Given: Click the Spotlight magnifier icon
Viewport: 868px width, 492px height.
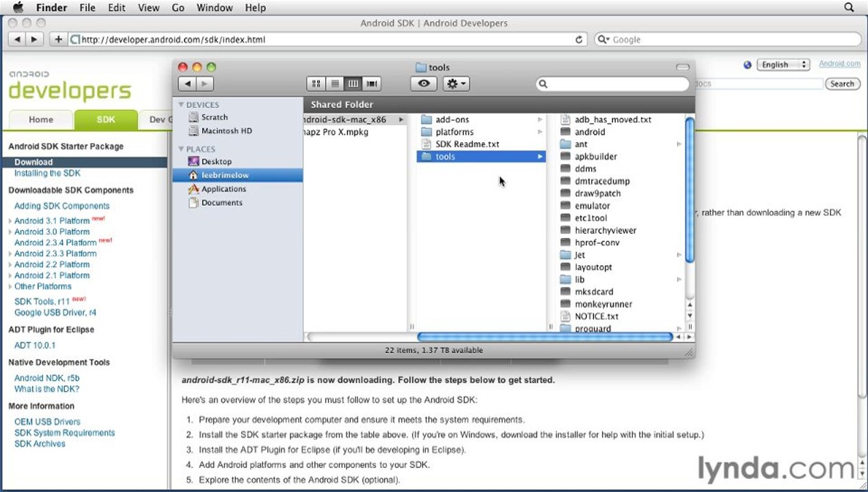Looking at the screenshot, I should (850, 8).
